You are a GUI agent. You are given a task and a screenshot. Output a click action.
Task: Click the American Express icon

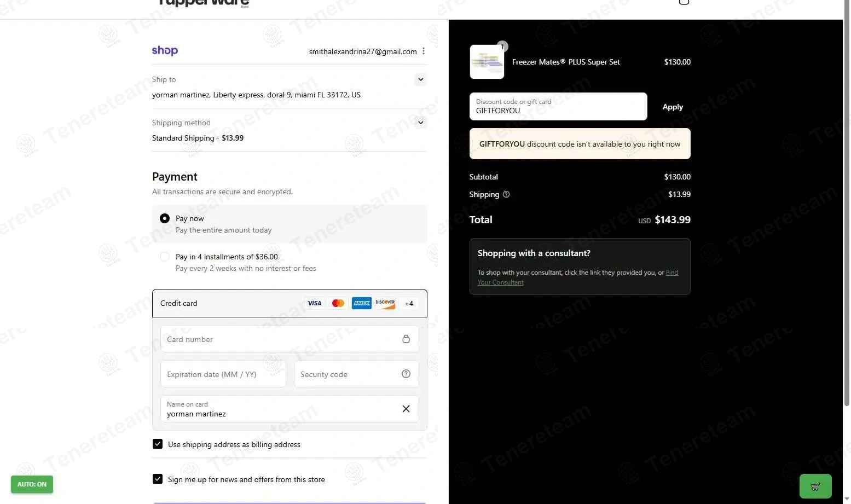[362, 303]
